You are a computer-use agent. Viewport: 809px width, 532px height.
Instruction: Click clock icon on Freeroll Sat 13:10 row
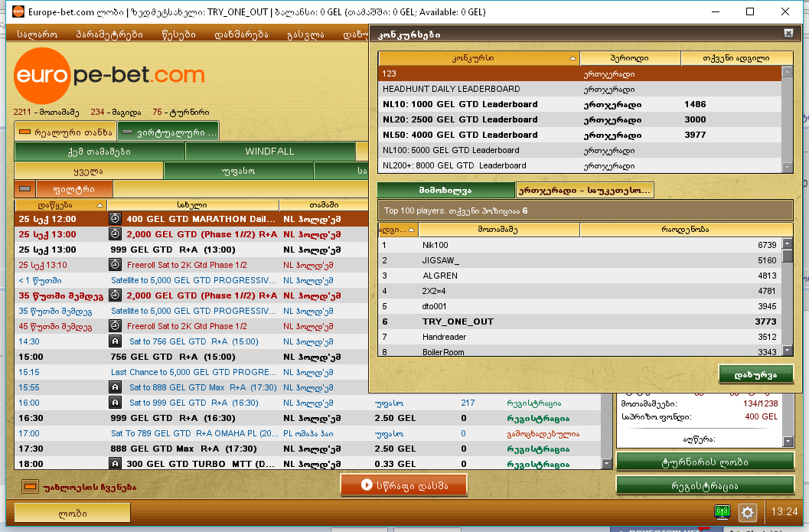115,265
